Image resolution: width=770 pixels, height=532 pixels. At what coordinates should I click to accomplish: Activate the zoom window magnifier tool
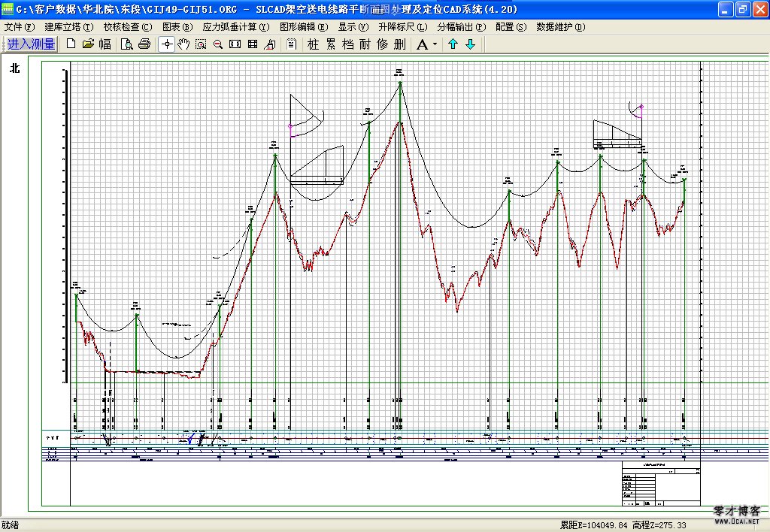click(x=201, y=44)
